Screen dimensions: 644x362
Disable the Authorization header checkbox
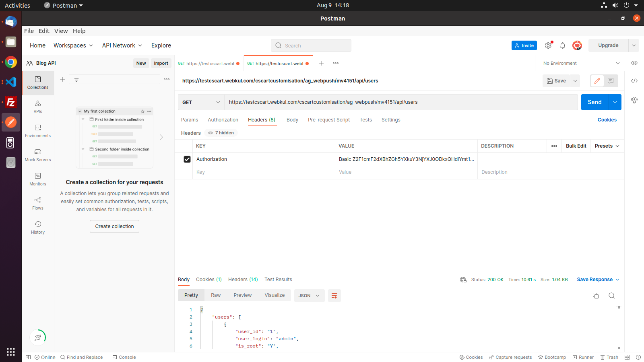point(187,159)
